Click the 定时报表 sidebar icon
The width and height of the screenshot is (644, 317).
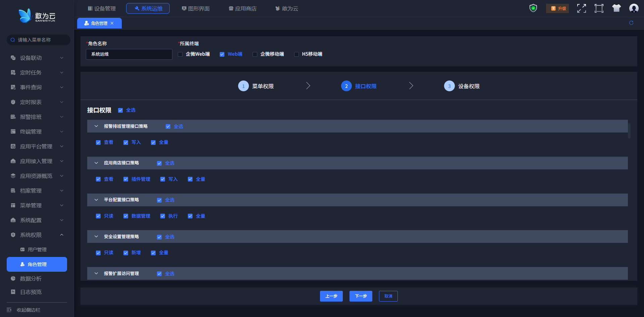tap(13, 102)
